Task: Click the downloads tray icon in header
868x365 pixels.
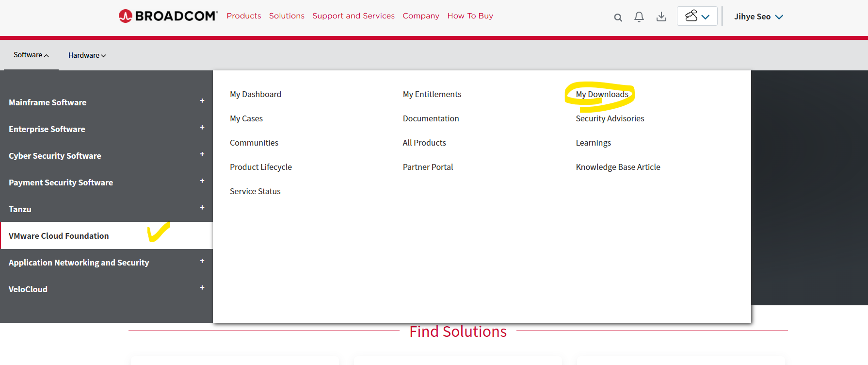Action: click(661, 17)
